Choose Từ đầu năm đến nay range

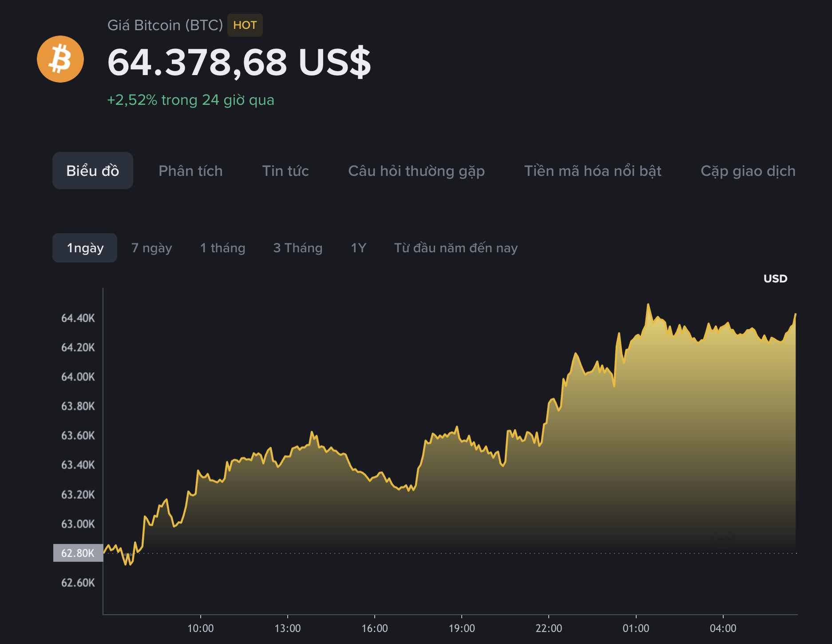[456, 248]
